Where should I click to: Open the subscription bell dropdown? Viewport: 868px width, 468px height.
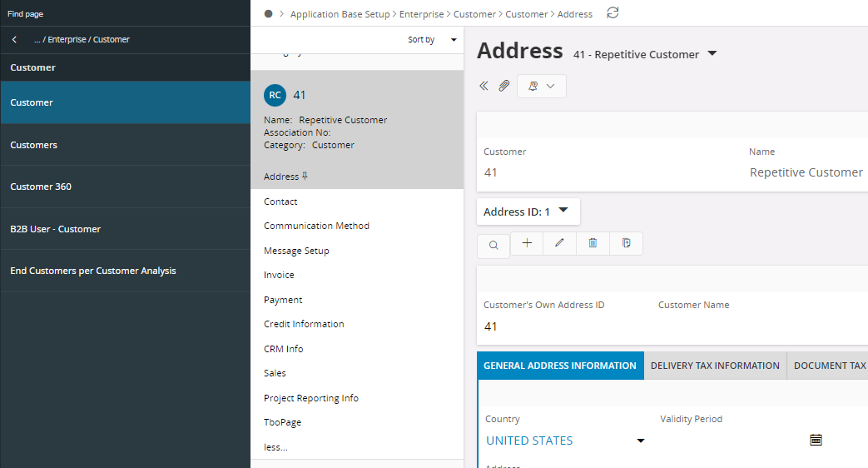(x=542, y=86)
